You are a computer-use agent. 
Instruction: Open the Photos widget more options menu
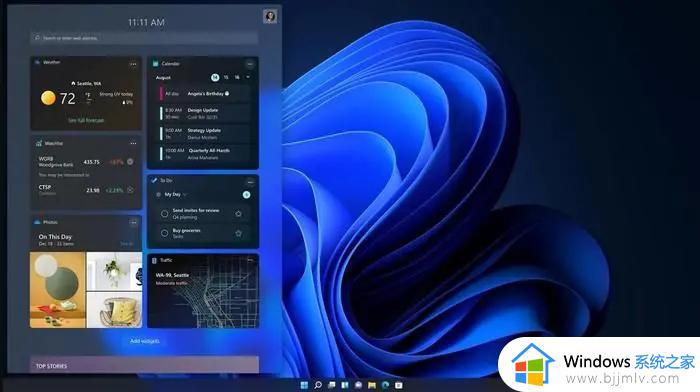tap(133, 222)
